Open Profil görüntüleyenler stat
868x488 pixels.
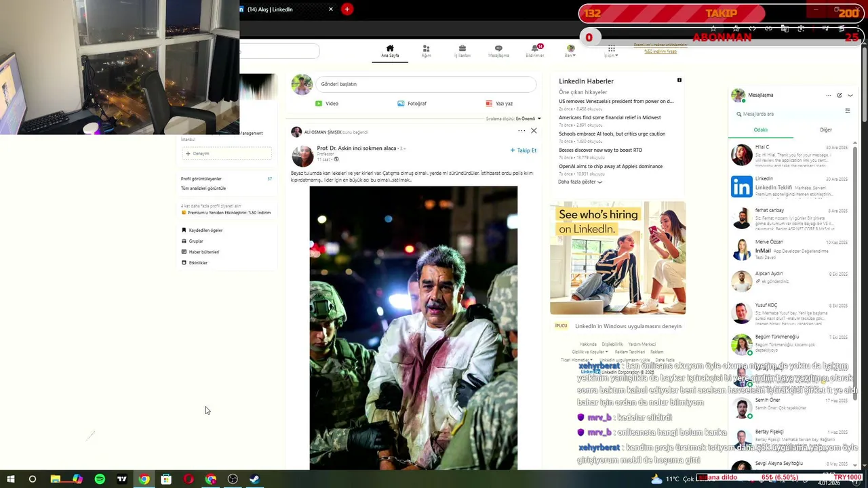[226, 179]
